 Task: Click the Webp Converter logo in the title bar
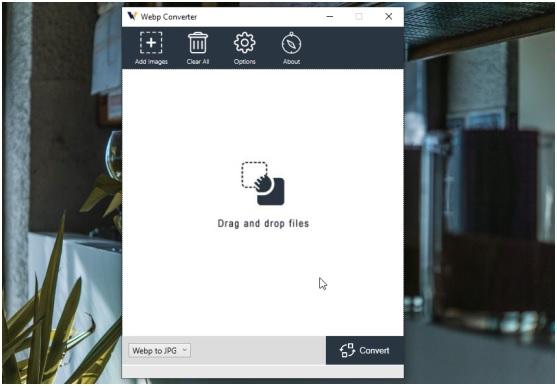pos(132,16)
